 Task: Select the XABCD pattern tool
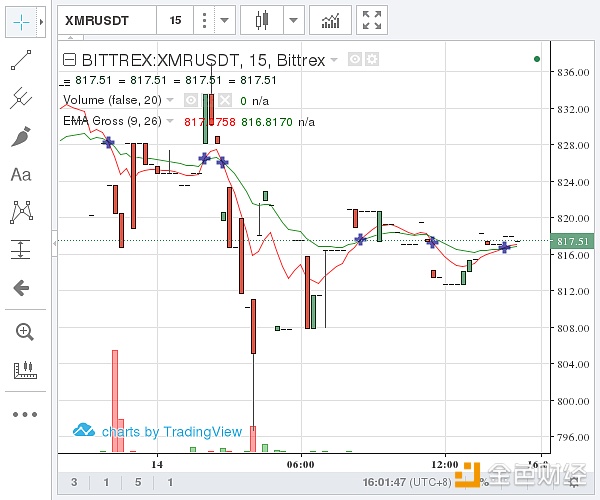pyautogui.click(x=21, y=212)
